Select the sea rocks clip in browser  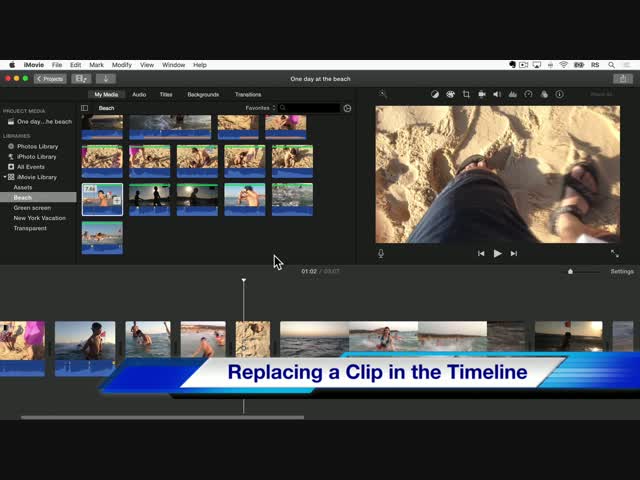click(292, 199)
